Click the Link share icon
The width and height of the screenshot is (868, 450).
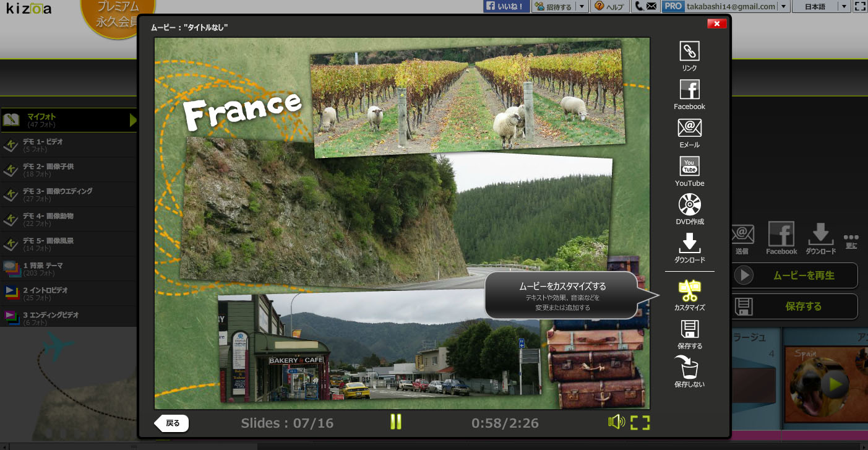pyautogui.click(x=689, y=51)
